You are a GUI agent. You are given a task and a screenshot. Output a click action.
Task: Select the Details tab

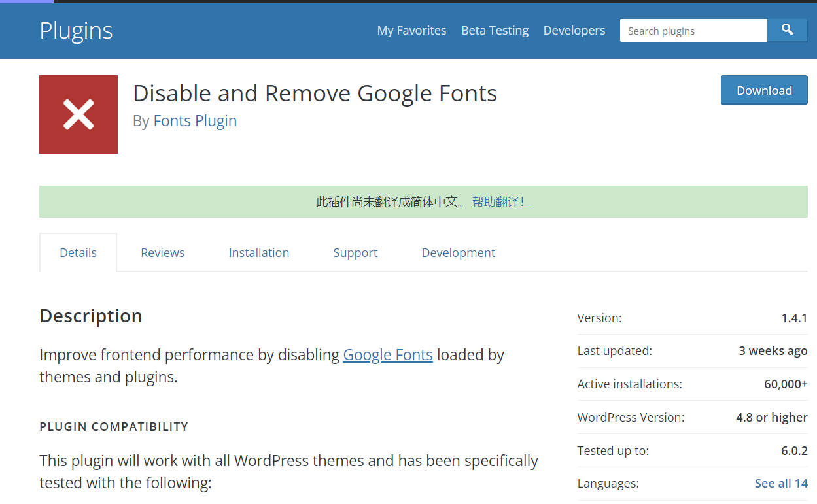click(x=78, y=252)
